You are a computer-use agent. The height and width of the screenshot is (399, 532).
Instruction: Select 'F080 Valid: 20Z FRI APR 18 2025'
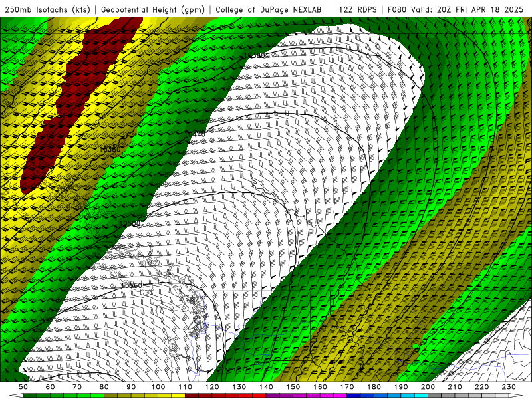[x=456, y=9]
